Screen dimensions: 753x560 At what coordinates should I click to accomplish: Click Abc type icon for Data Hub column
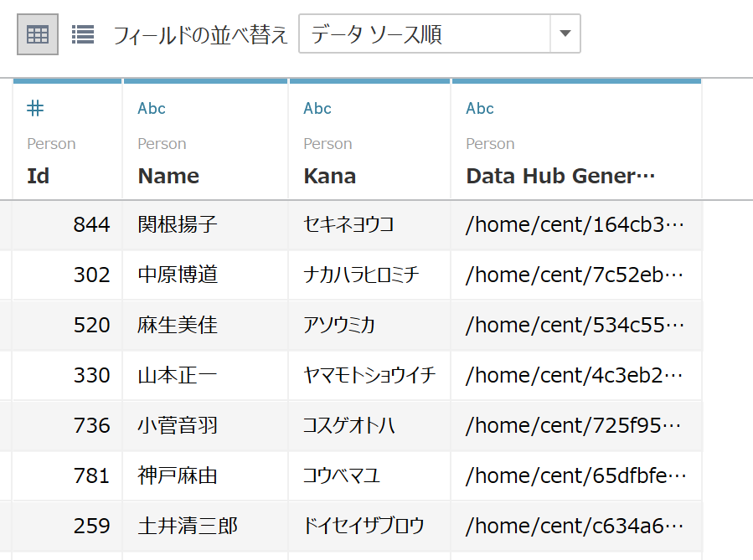pyautogui.click(x=480, y=109)
